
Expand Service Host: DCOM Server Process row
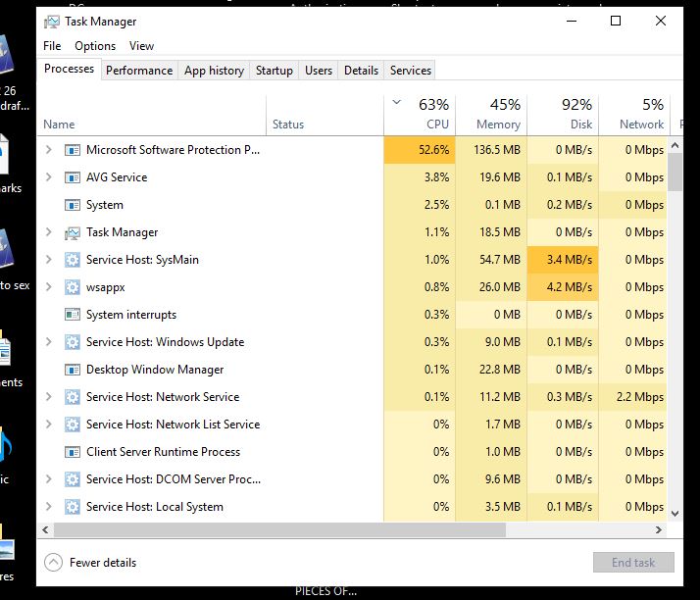click(x=49, y=479)
